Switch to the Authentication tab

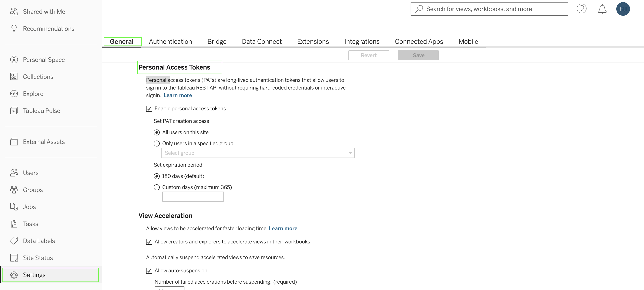tap(170, 41)
